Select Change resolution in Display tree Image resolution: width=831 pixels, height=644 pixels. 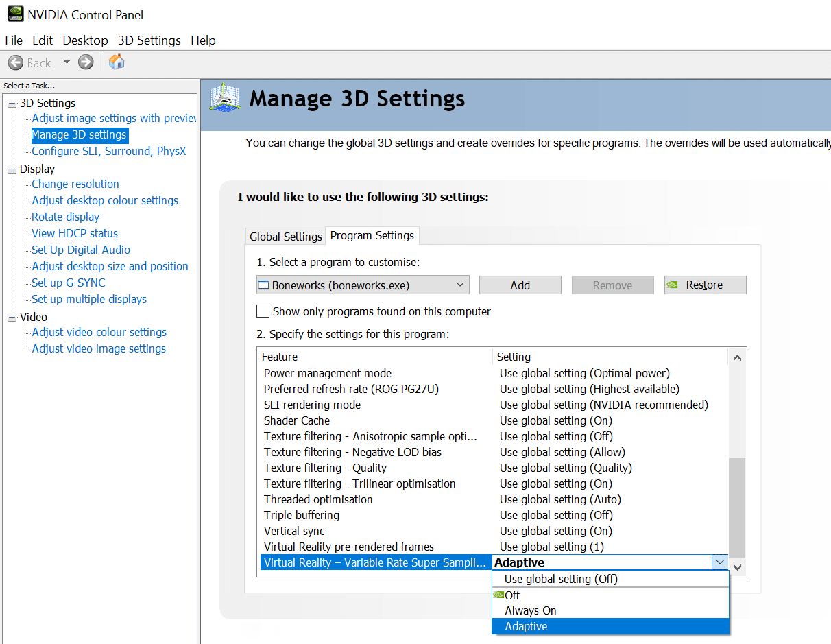(x=75, y=184)
